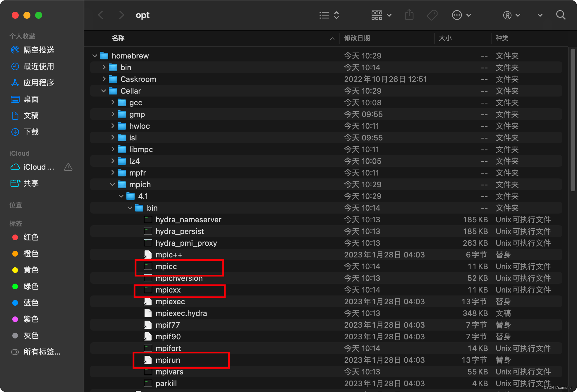The height and width of the screenshot is (392, 577).
Task: Click the Finder search magnifier icon
Action: (560, 15)
